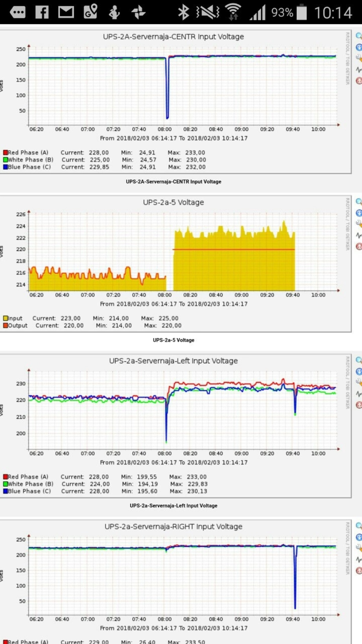Click red up-arrow icon beside CENTR graph
The height and width of the screenshot is (644, 362).
359,81
